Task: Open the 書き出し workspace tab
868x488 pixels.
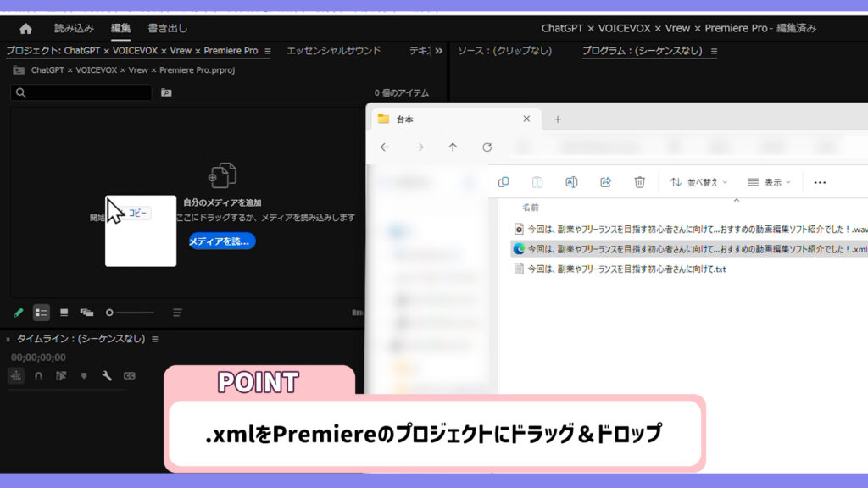Action: 167,28
